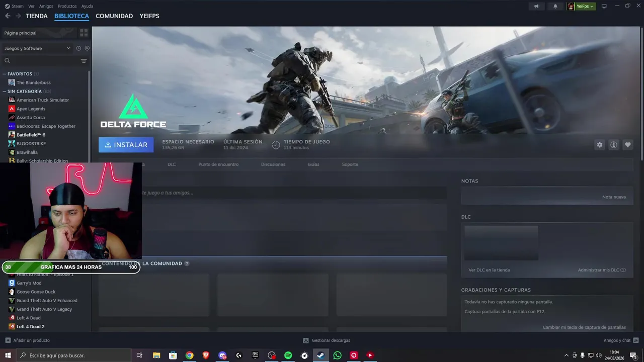Click Nota nueva link
The width and height of the screenshot is (644, 362).
click(614, 197)
